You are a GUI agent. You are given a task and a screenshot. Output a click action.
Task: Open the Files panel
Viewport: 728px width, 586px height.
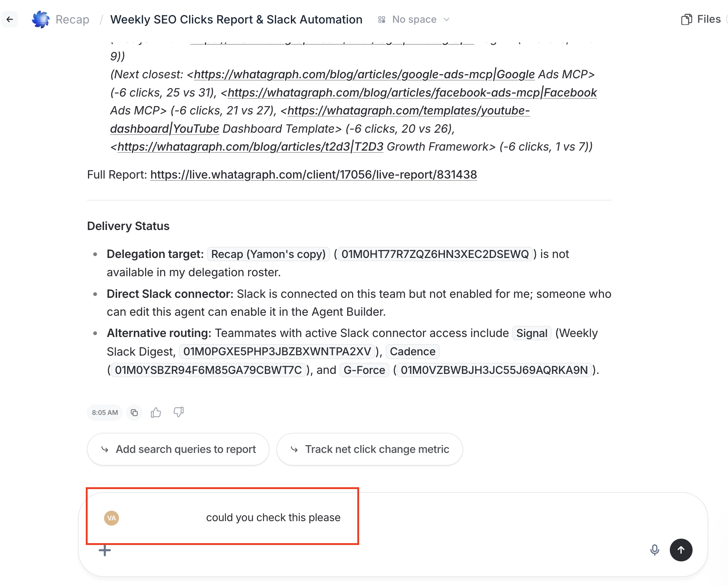coord(701,19)
